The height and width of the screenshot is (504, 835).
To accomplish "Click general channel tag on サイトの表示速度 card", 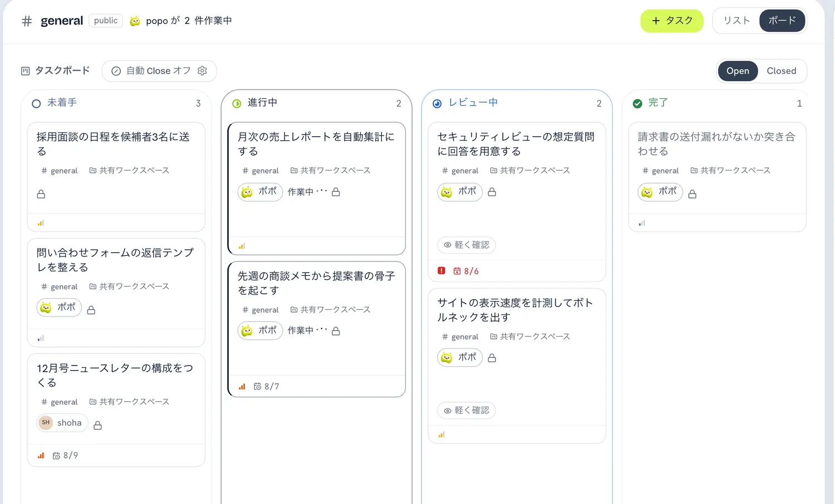I will point(460,337).
